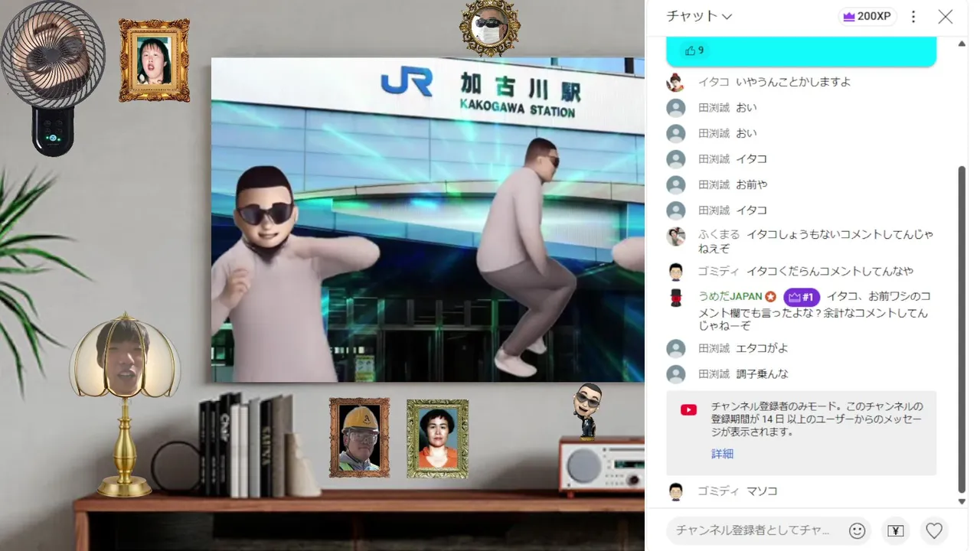Open the チャット mode dropdown
The width and height of the screenshot is (980, 551).
(699, 16)
